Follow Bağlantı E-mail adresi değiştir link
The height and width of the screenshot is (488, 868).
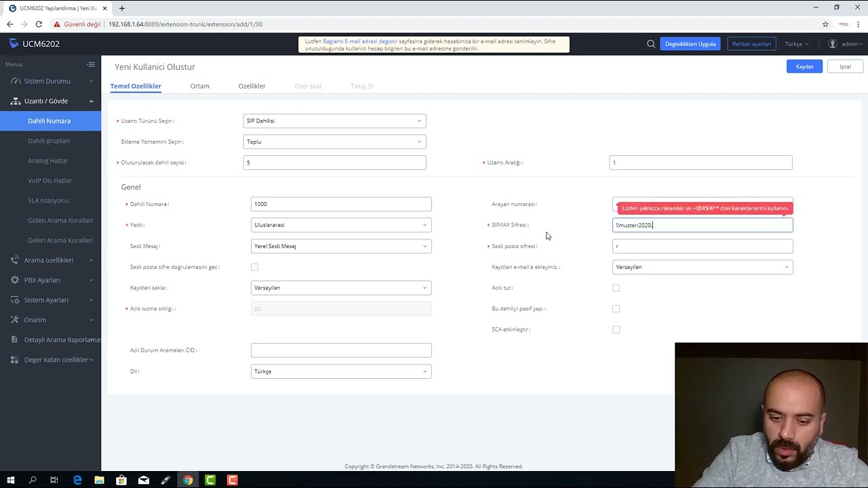pyautogui.click(x=360, y=41)
